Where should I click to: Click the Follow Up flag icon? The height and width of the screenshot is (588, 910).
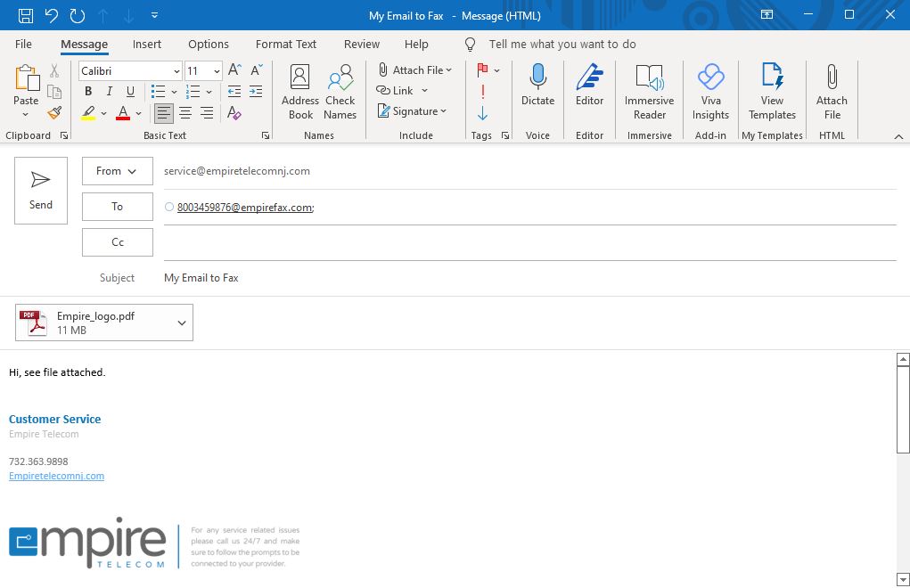point(482,70)
